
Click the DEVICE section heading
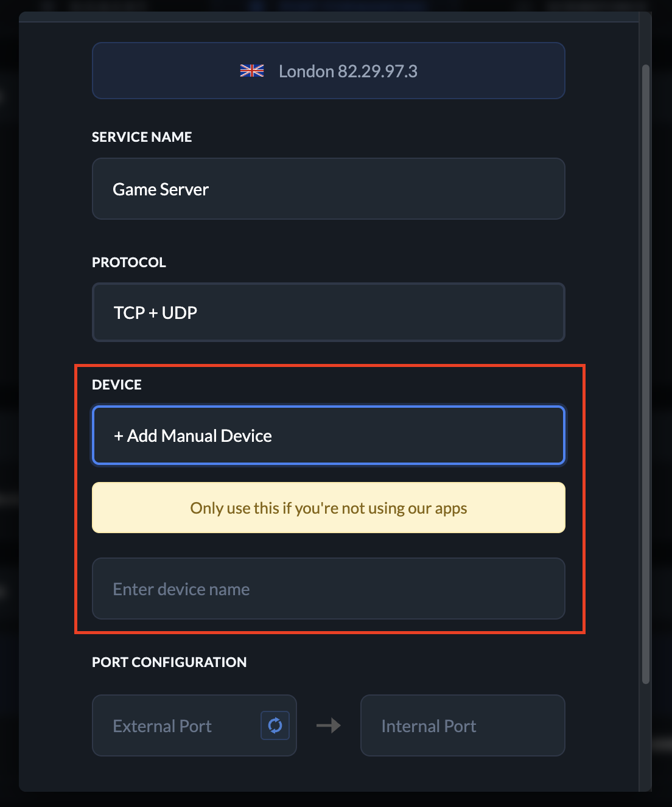(116, 385)
